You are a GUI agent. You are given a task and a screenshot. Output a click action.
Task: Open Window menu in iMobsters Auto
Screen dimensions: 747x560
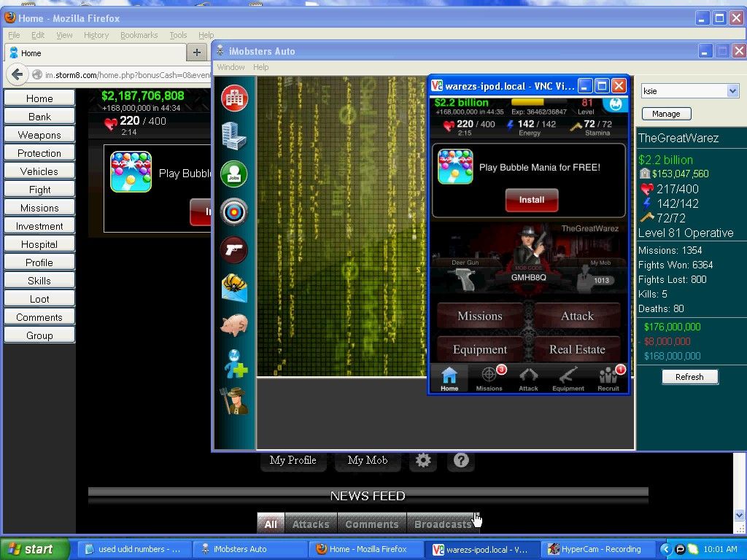click(231, 67)
